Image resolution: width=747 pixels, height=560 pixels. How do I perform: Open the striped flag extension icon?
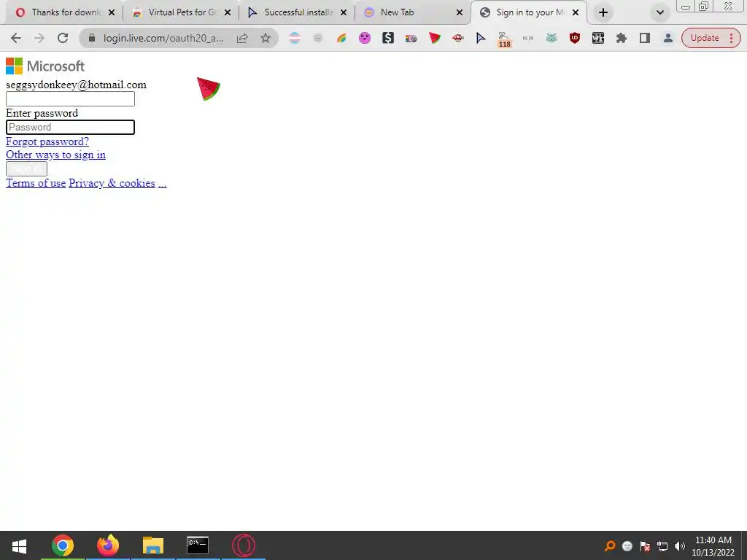[295, 38]
